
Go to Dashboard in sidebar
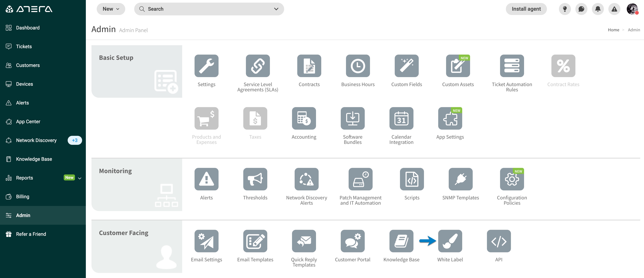pyautogui.click(x=43, y=28)
